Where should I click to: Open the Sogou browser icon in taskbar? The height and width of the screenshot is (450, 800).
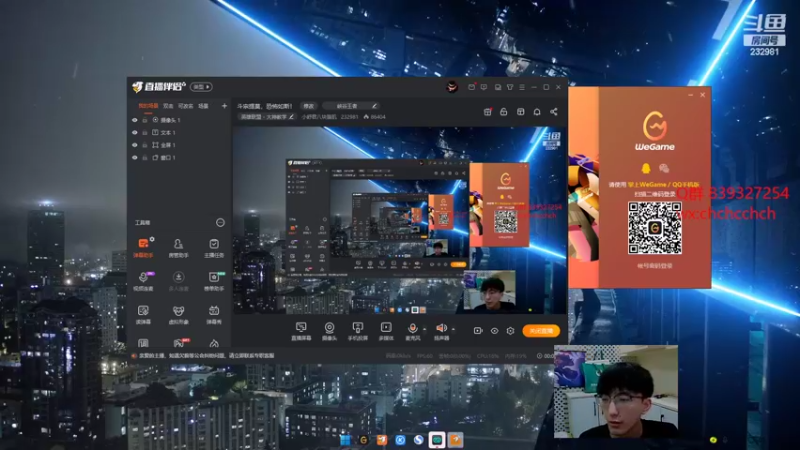(419, 440)
